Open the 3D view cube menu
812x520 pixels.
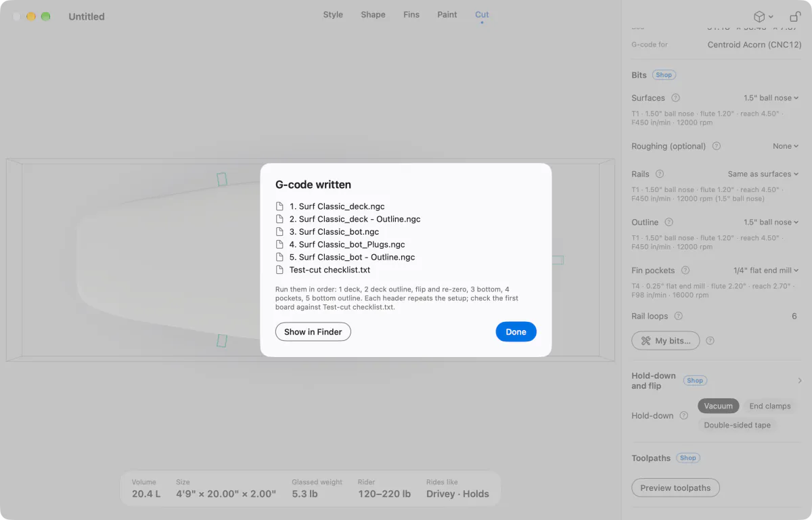coord(763,16)
